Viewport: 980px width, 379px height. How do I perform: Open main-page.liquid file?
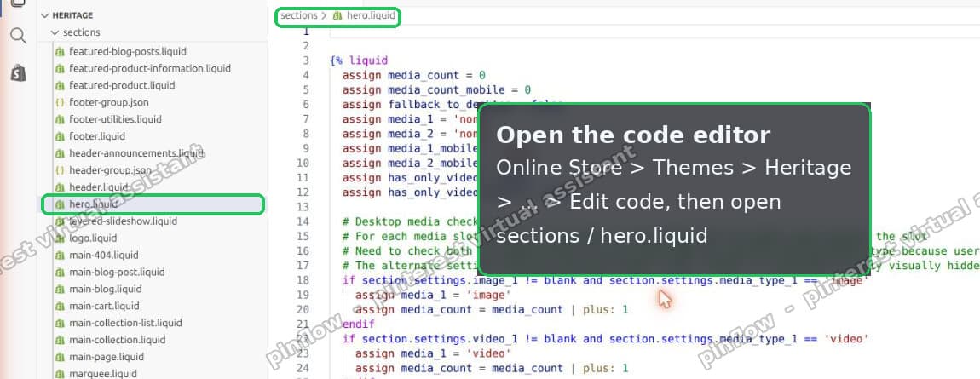(x=107, y=357)
